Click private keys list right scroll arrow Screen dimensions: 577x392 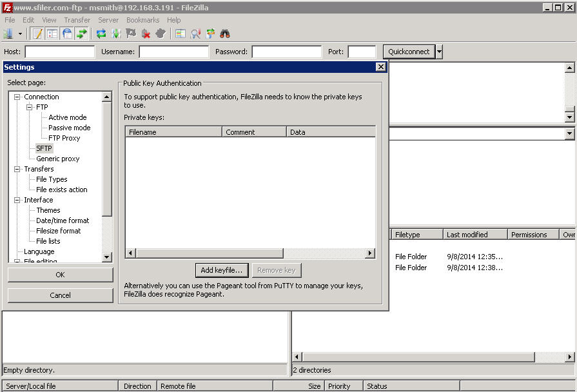[370, 253]
